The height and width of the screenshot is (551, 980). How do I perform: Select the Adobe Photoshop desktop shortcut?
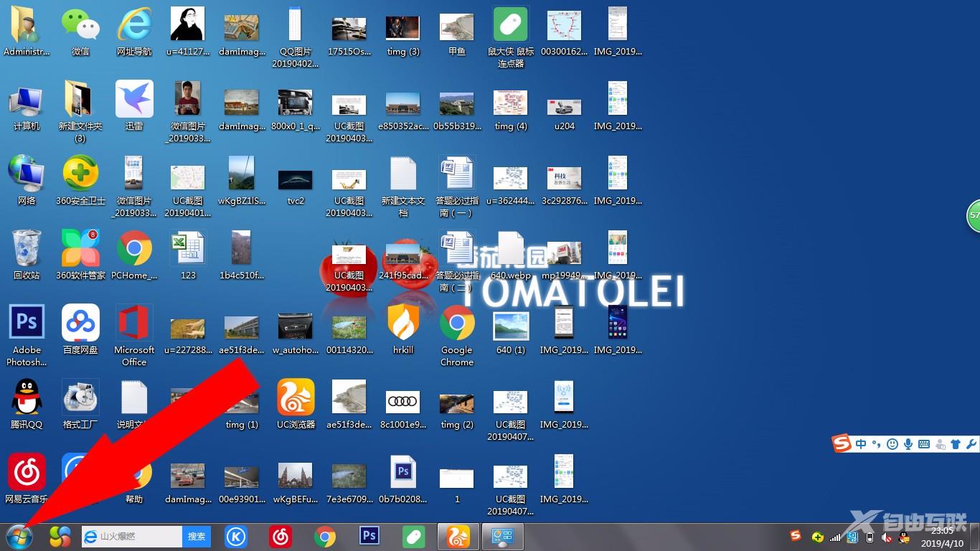[x=27, y=336]
